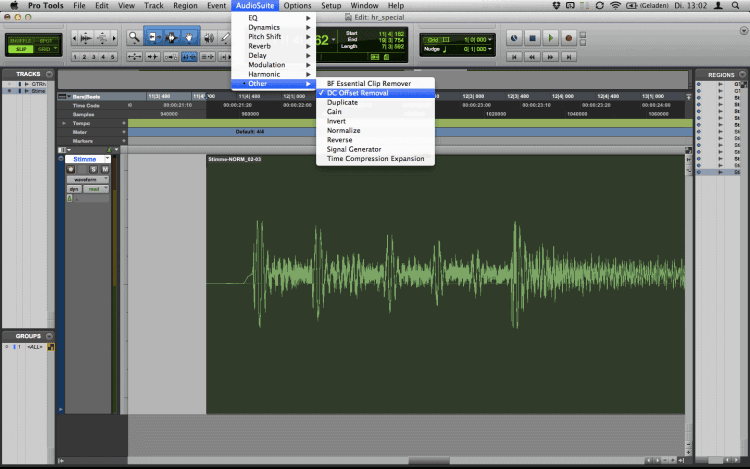Click the horizontal zoom in arrow
The height and width of the screenshot is (469, 750).
point(114,38)
